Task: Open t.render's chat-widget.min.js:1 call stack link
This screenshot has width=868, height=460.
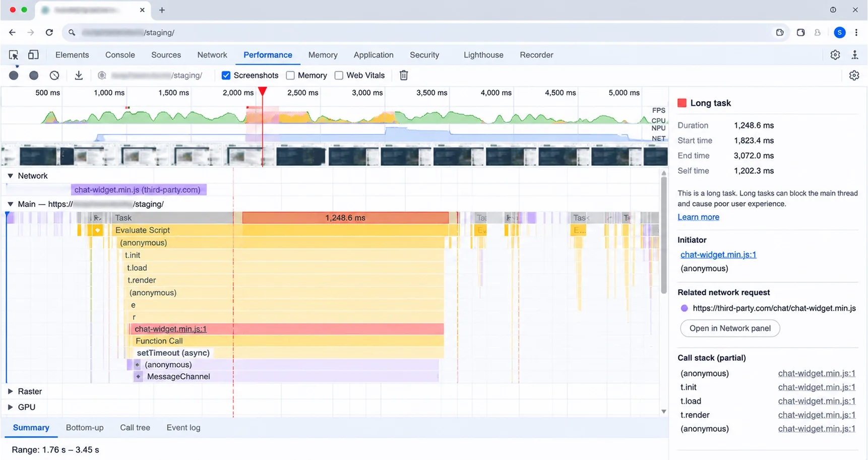Action: click(817, 415)
